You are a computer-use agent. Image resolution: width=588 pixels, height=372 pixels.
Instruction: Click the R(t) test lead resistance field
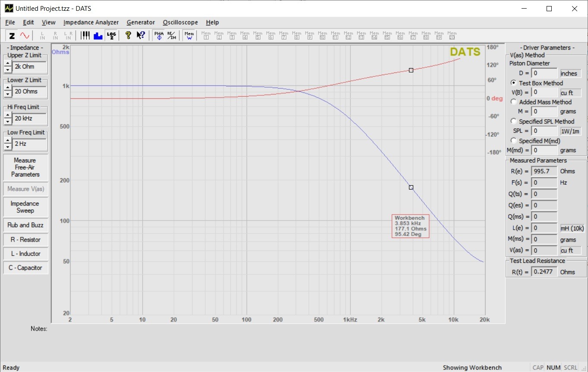(x=544, y=272)
